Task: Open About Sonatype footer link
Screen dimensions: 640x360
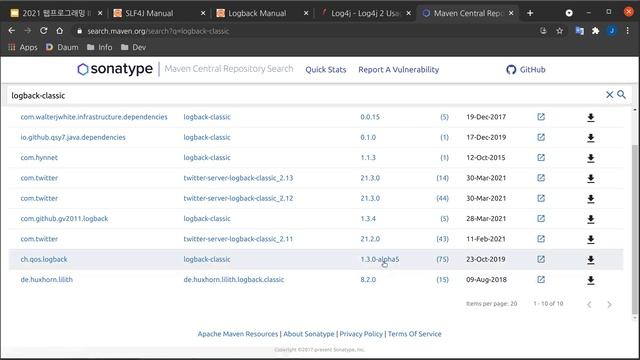Action: 309,334
